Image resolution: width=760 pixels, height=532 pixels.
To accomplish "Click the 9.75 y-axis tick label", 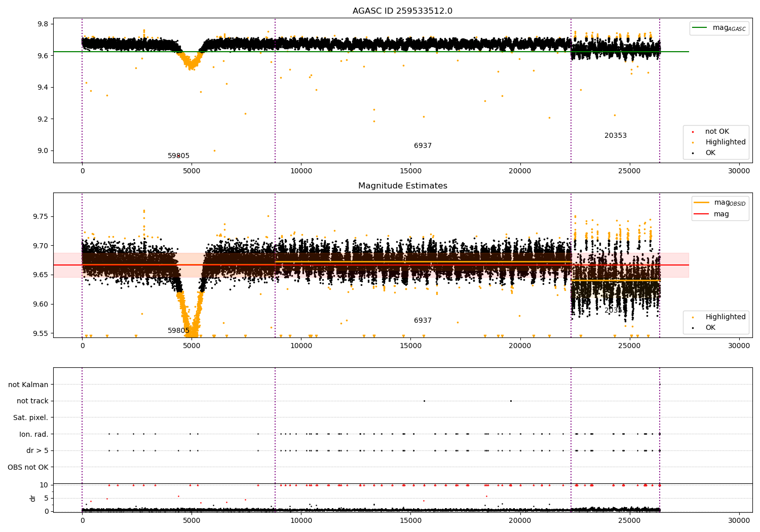I will [41, 217].
